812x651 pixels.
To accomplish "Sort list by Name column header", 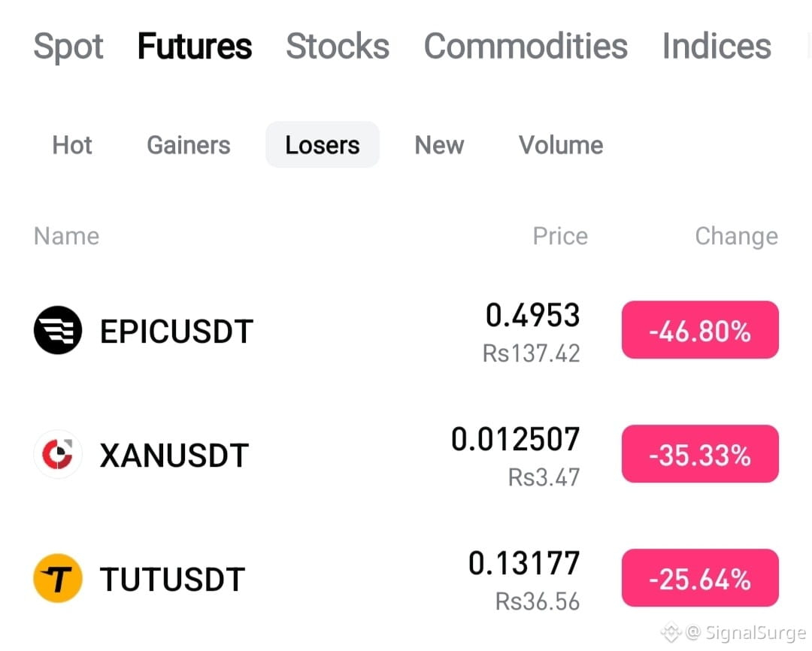I will tap(66, 236).
